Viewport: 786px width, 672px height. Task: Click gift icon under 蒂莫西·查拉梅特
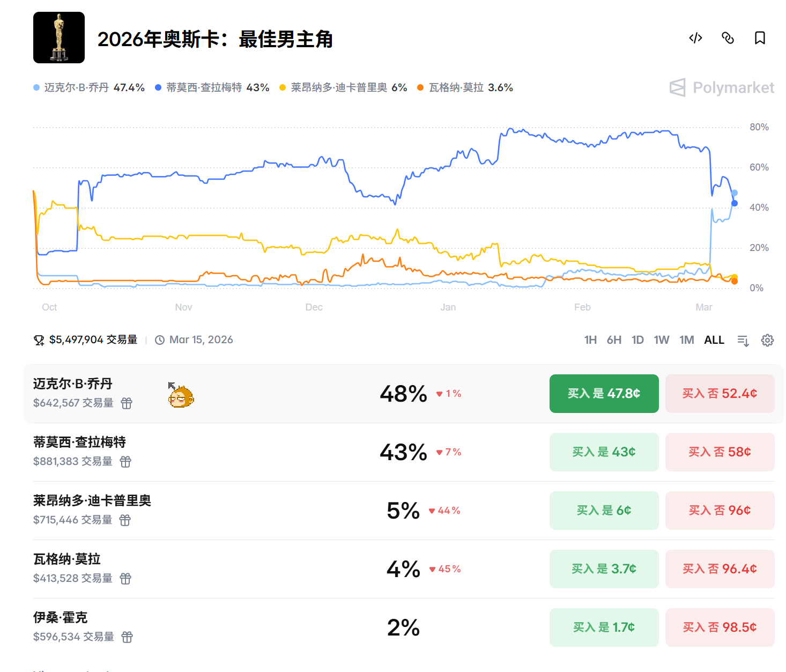coord(125,462)
